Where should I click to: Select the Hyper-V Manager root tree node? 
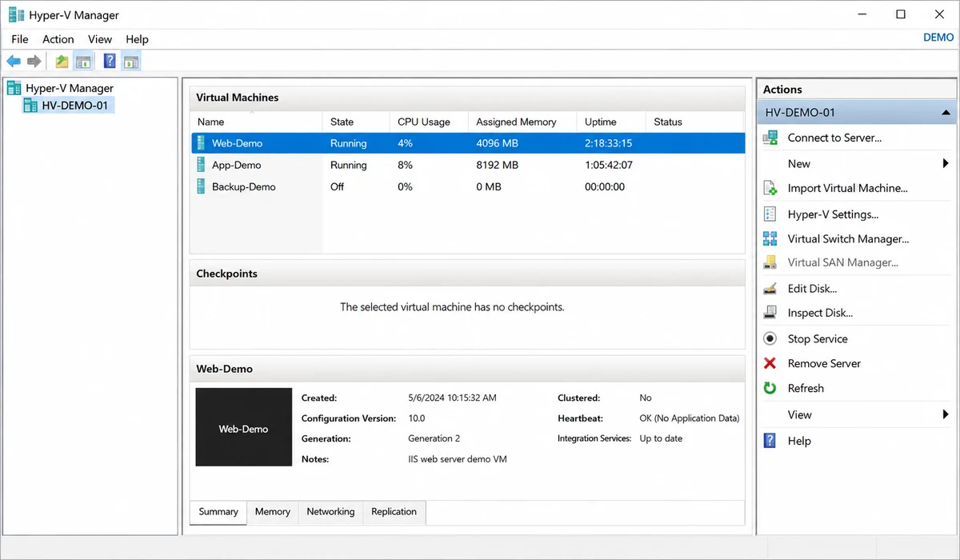tap(70, 88)
